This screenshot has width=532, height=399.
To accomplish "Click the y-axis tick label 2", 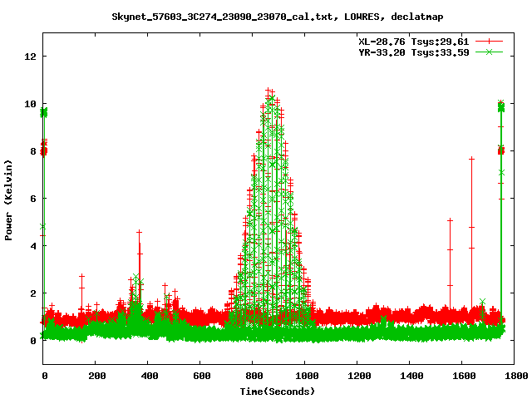I will [x=33, y=293].
